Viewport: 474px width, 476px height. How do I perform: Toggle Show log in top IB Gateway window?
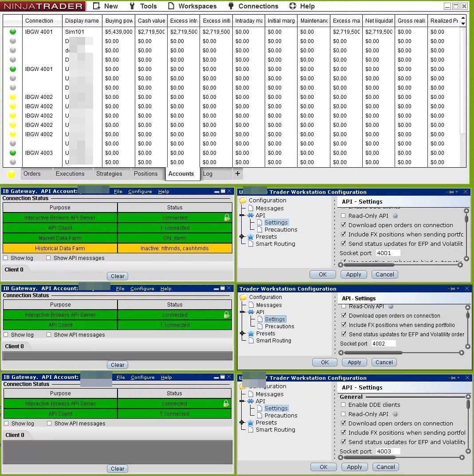5,258
